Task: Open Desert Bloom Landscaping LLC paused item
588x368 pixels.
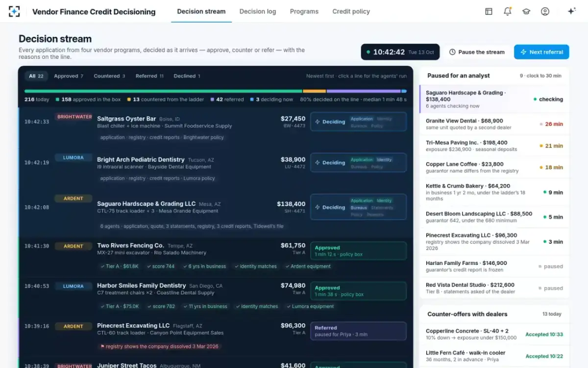Action: 494,217
